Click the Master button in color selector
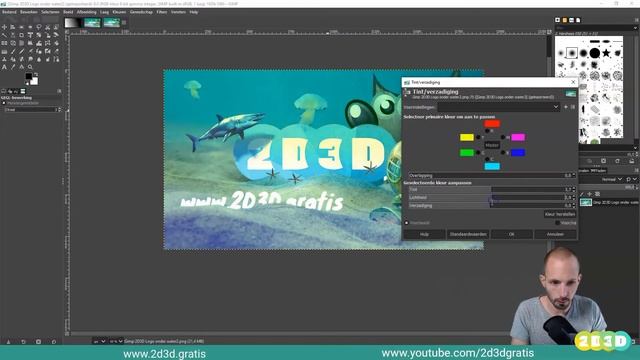This screenshot has width=640, height=360. tap(492, 145)
